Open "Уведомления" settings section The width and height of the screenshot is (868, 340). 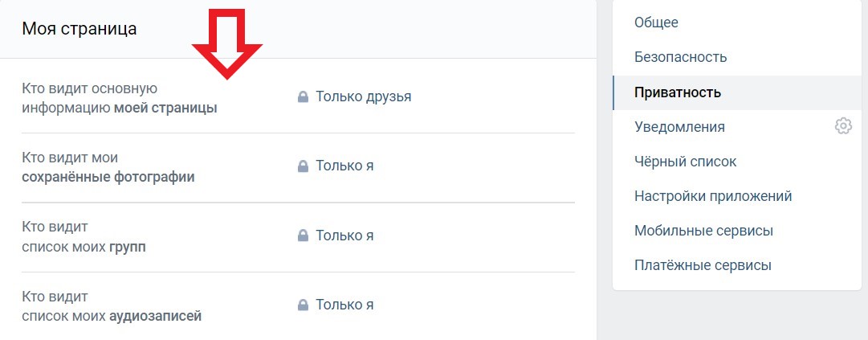click(679, 127)
